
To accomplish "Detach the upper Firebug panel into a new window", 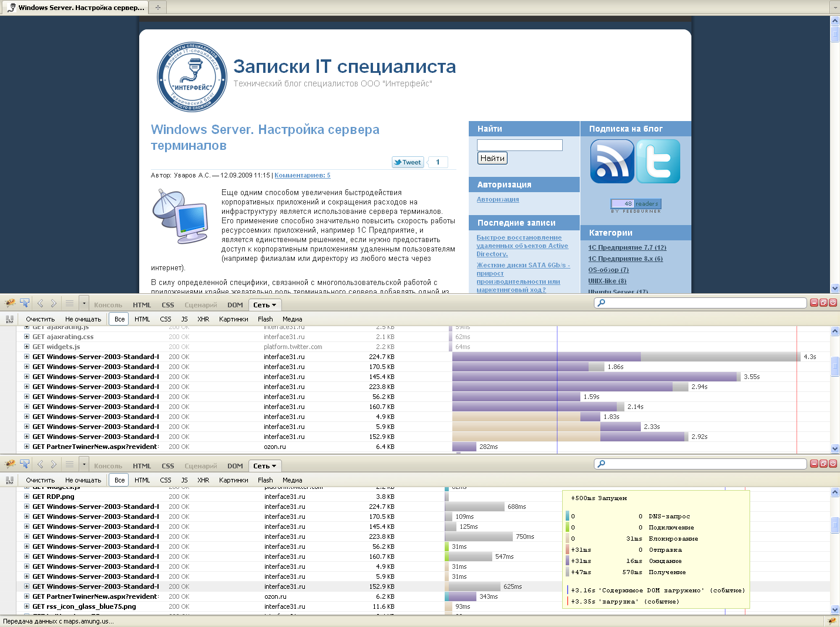I will tap(824, 303).
